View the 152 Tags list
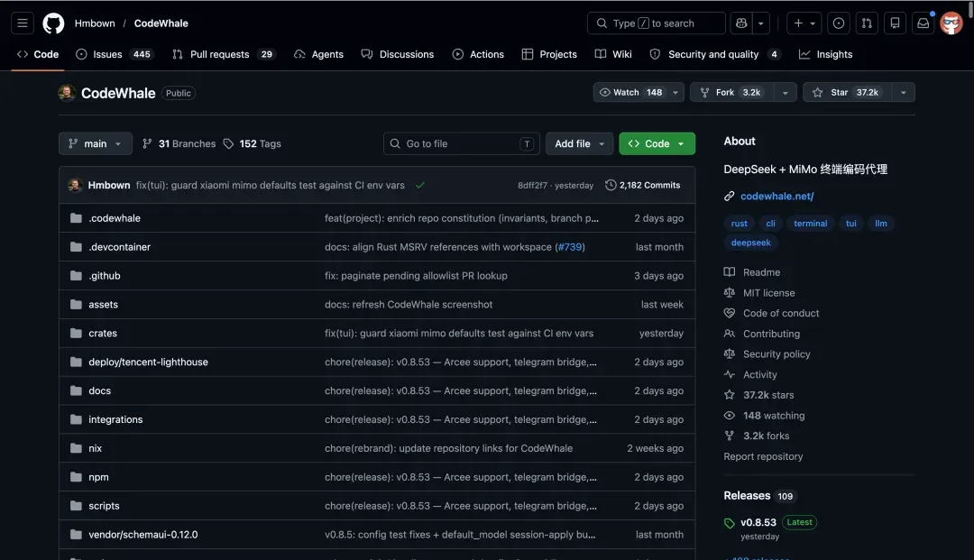This screenshot has height=560, width=974. 253,143
